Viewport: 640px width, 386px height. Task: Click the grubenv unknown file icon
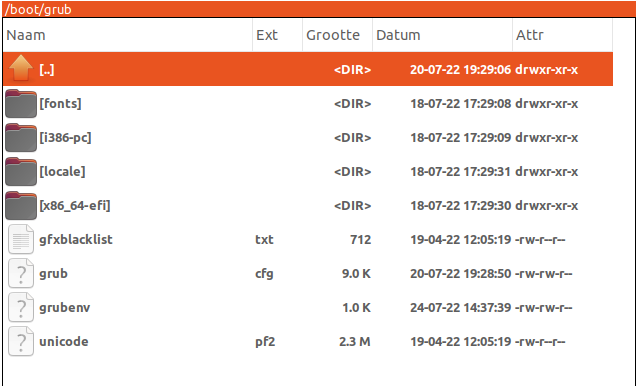point(21,307)
